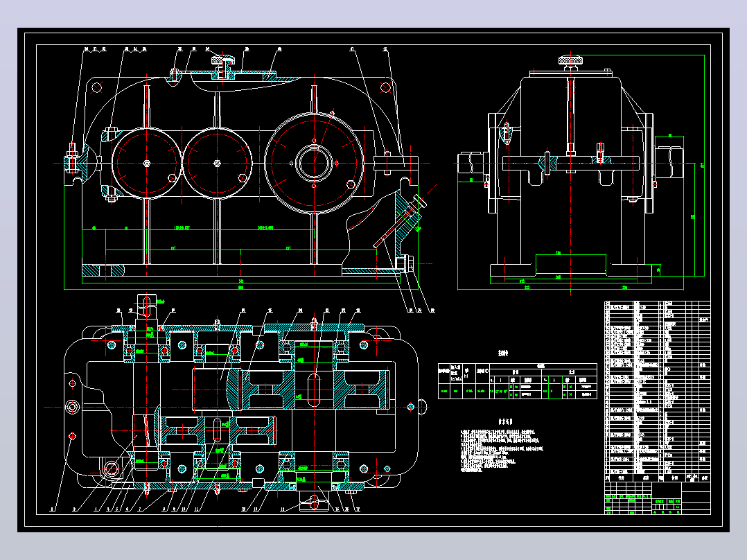Pick the concentric-circle plug on plan view left
The image size is (747, 560).
tap(72, 407)
